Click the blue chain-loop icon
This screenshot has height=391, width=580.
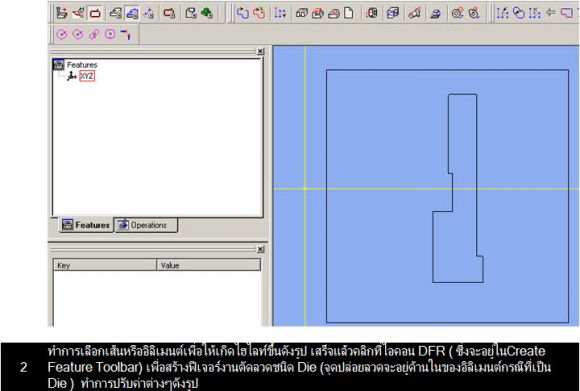[242, 13]
